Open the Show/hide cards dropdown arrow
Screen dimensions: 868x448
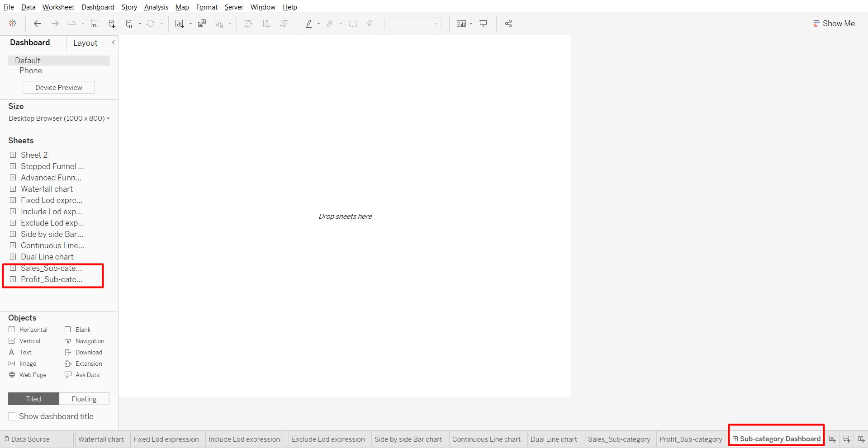[471, 24]
